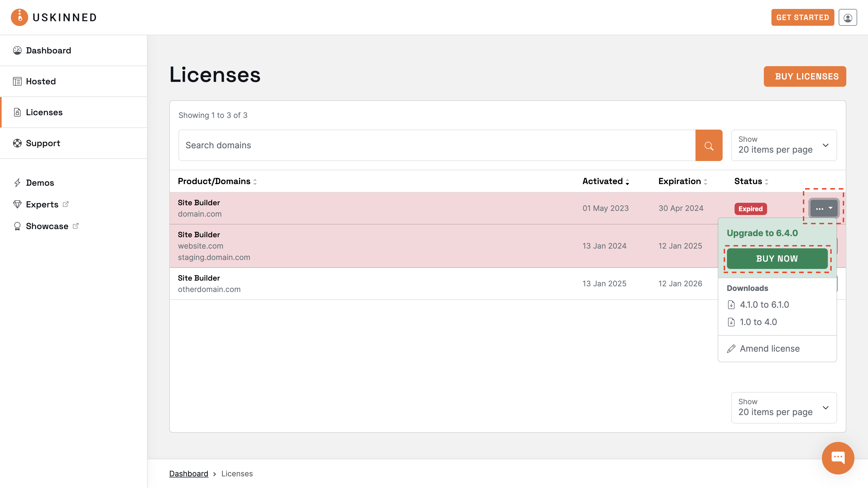
Task: Expand the top items per page selector
Action: pyautogui.click(x=783, y=145)
